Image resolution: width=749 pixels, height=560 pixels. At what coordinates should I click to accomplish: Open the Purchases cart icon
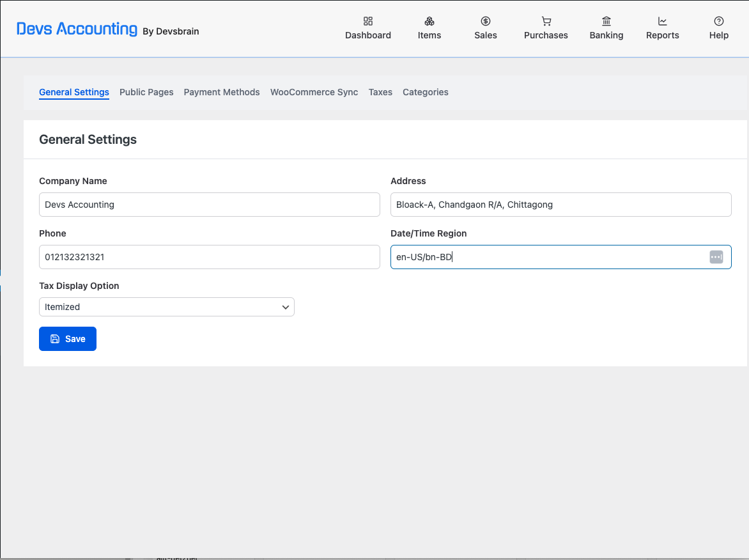(546, 21)
